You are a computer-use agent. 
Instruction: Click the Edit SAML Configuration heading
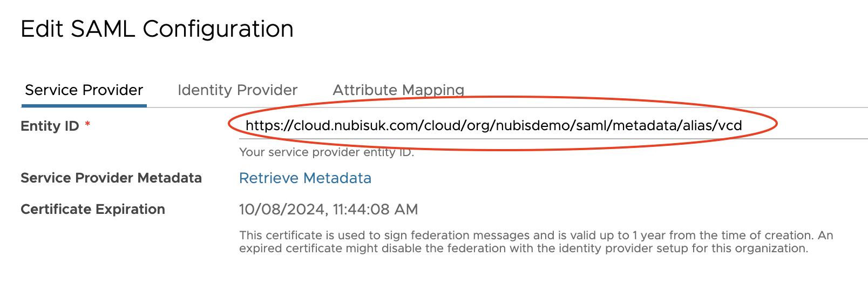157,29
